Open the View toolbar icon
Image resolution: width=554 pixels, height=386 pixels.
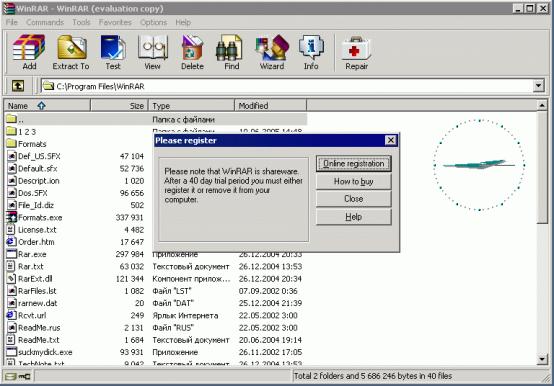point(152,52)
